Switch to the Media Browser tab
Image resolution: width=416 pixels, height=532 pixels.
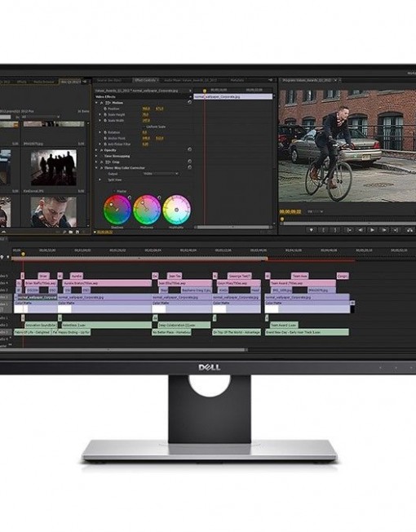coord(43,82)
